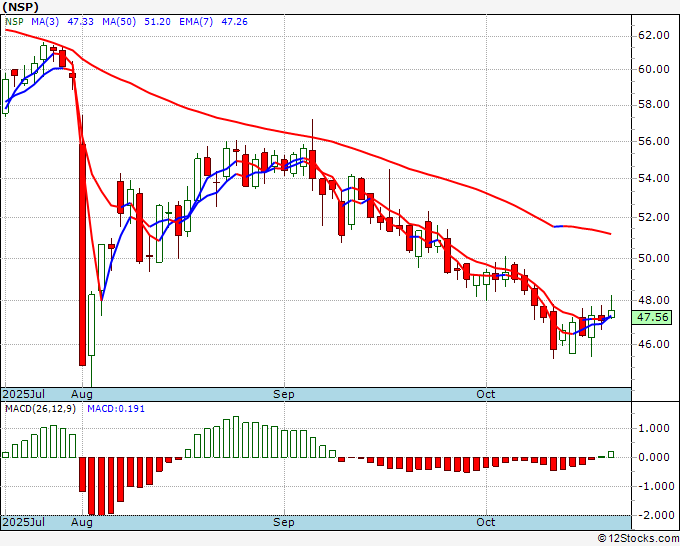Viewport: 680px width, 546px height.
Task: Click the Oct label on price timeline
Action: (x=485, y=394)
